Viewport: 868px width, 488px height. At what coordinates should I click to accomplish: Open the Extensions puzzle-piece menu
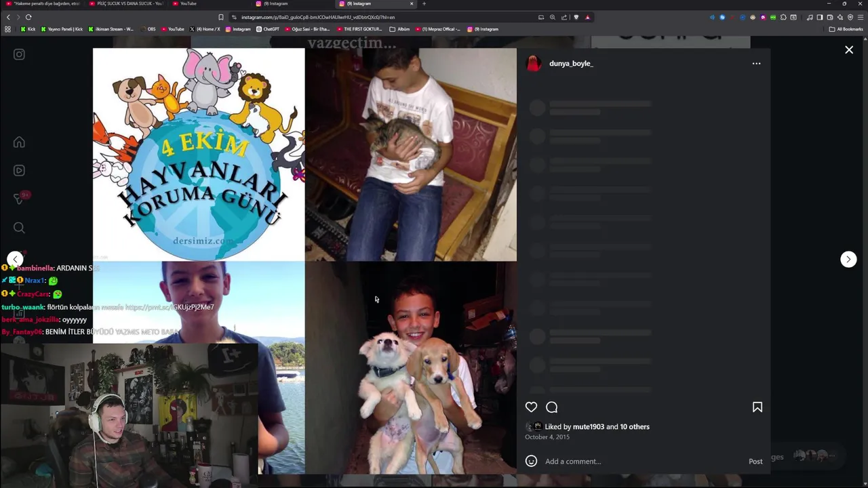pyautogui.click(x=783, y=17)
